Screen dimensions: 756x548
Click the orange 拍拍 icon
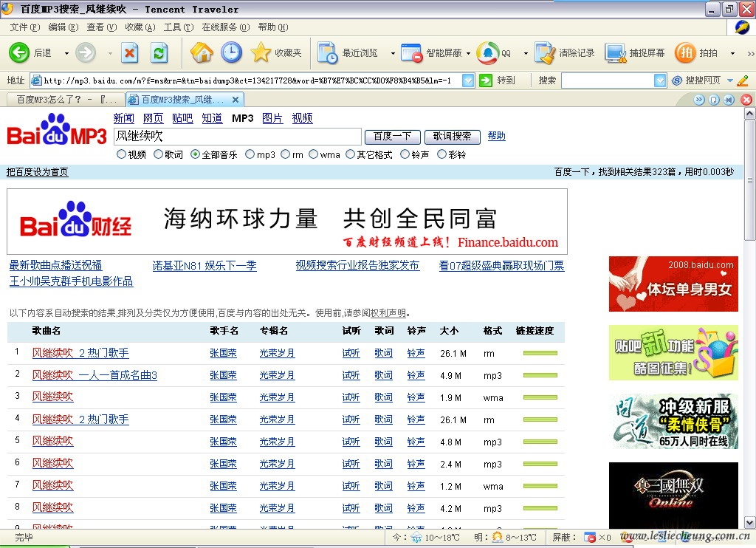click(685, 52)
